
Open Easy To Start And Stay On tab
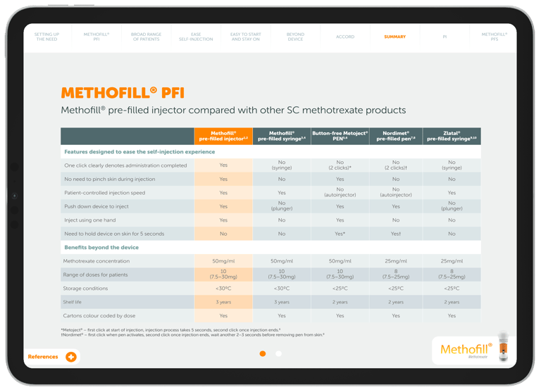[x=246, y=37]
